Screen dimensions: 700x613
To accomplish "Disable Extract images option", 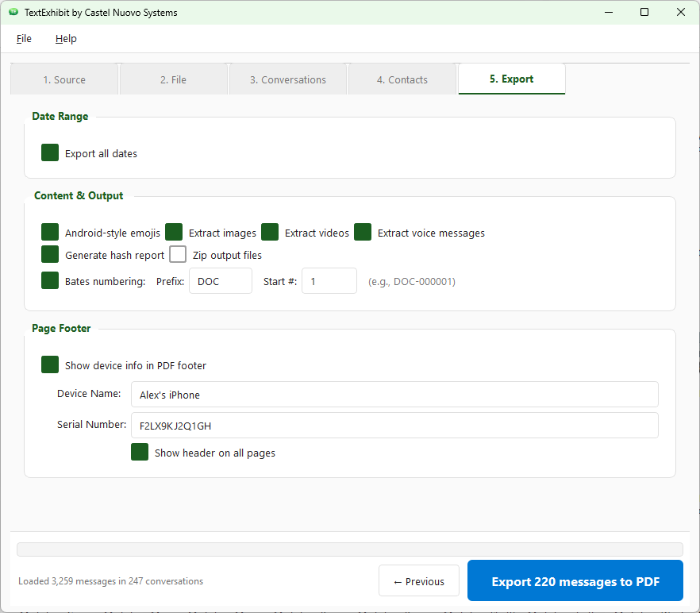I will pos(174,232).
